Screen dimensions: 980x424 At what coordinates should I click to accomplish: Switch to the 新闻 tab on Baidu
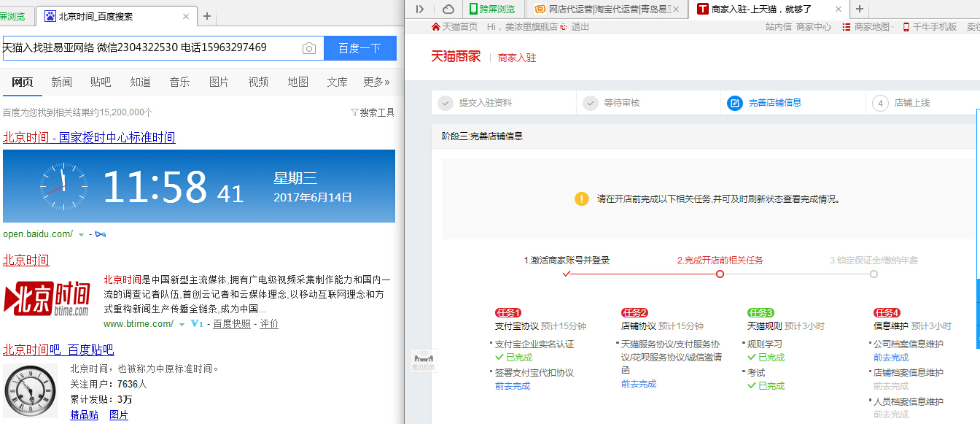click(61, 82)
